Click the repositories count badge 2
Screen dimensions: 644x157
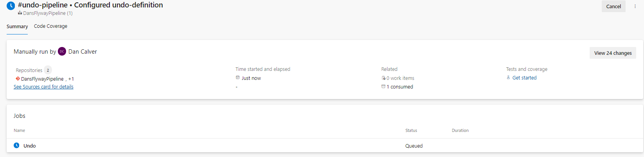48,70
